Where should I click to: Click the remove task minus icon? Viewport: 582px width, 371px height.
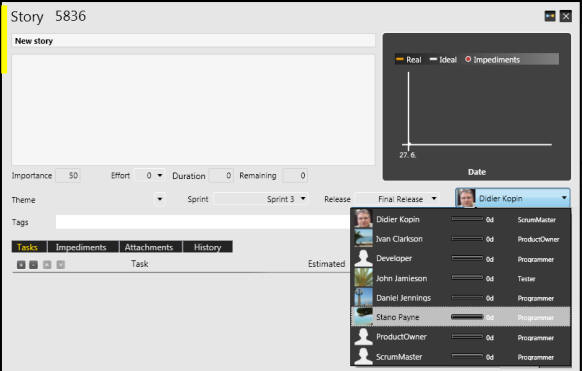coord(33,265)
